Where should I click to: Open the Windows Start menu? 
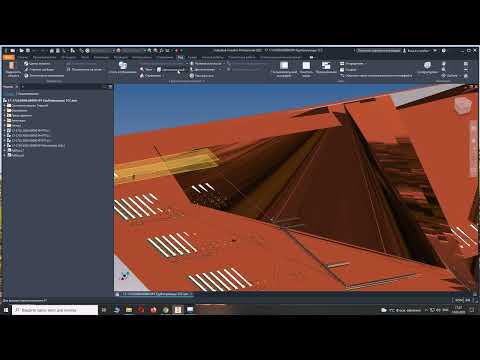(6, 310)
